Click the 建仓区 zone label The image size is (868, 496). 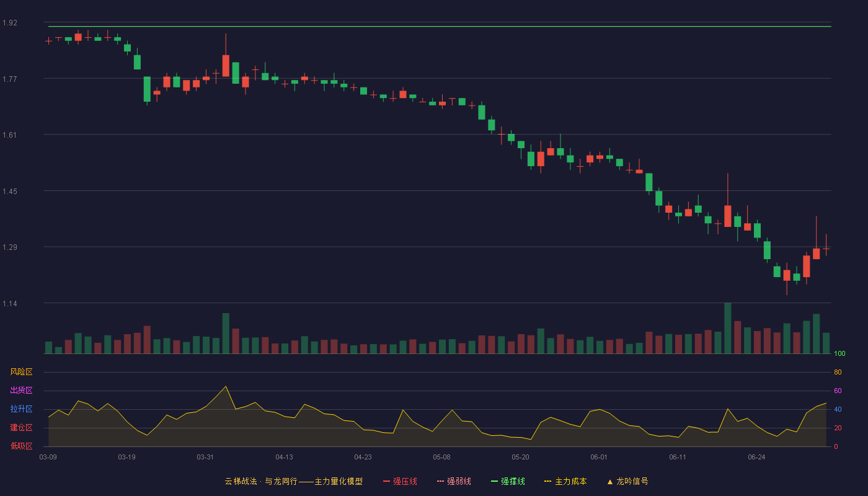pyautogui.click(x=21, y=428)
